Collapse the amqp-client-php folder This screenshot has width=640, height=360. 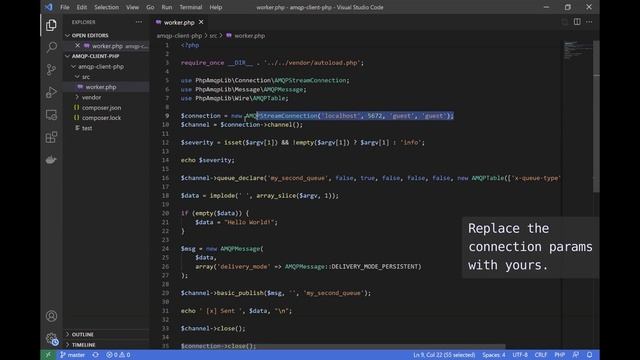(x=101, y=67)
